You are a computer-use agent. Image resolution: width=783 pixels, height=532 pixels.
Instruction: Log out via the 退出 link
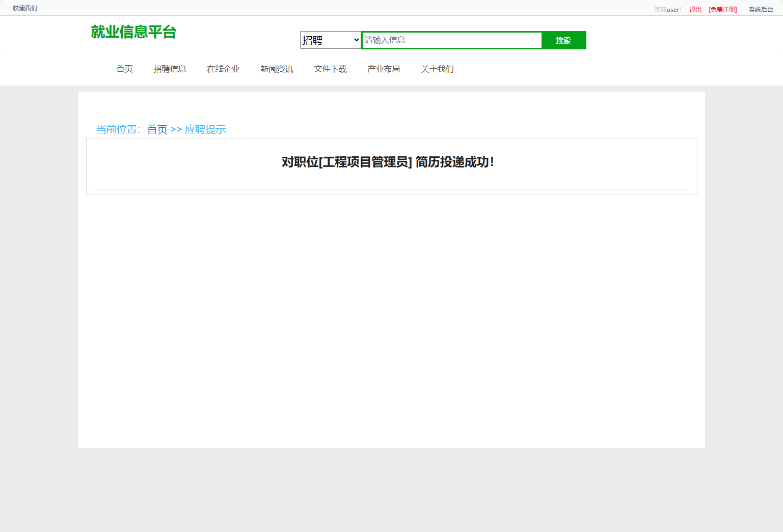point(694,9)
